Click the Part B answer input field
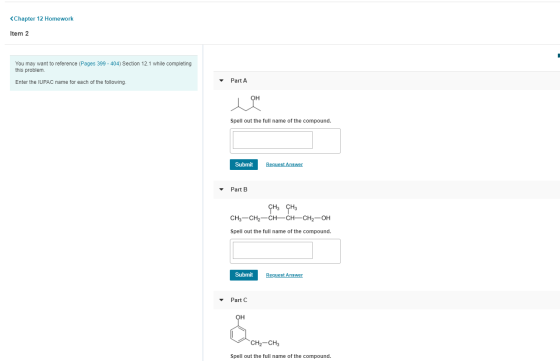This screenshot has width=560, height=361. coord(273,250)
